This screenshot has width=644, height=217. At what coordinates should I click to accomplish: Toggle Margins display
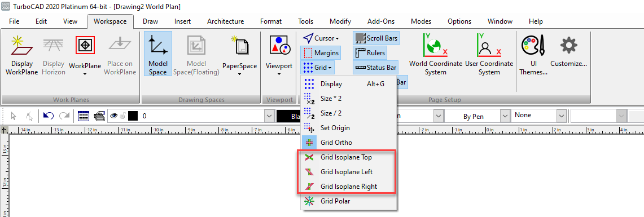point(321,52)
